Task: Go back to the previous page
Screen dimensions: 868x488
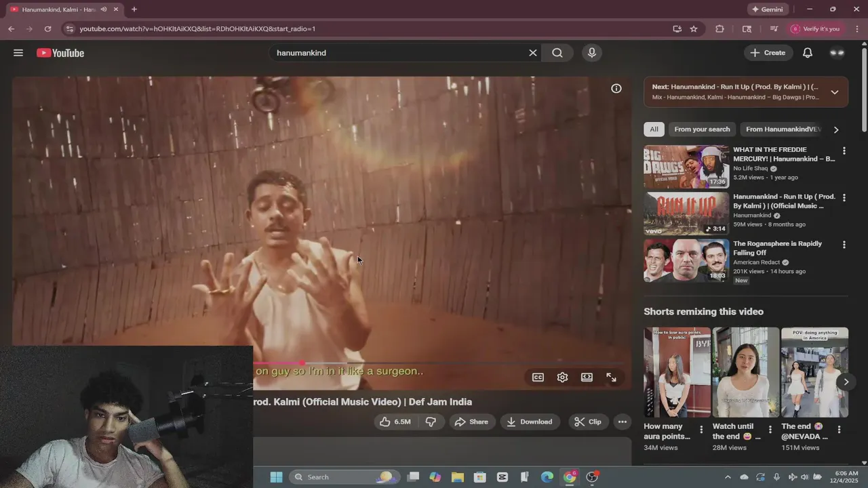Action: point(12,29)
